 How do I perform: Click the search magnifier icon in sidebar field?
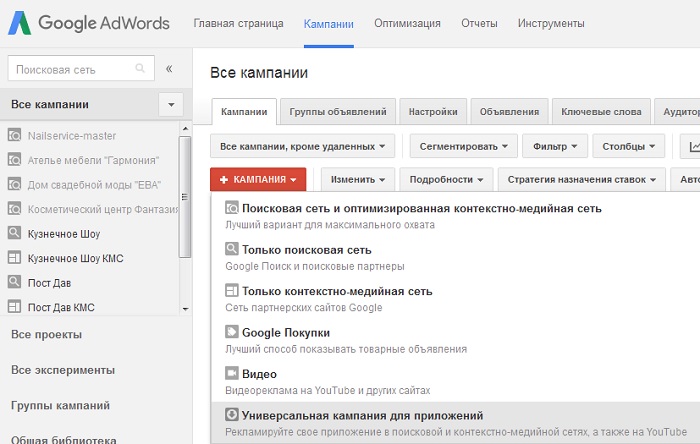pos(140,68)
